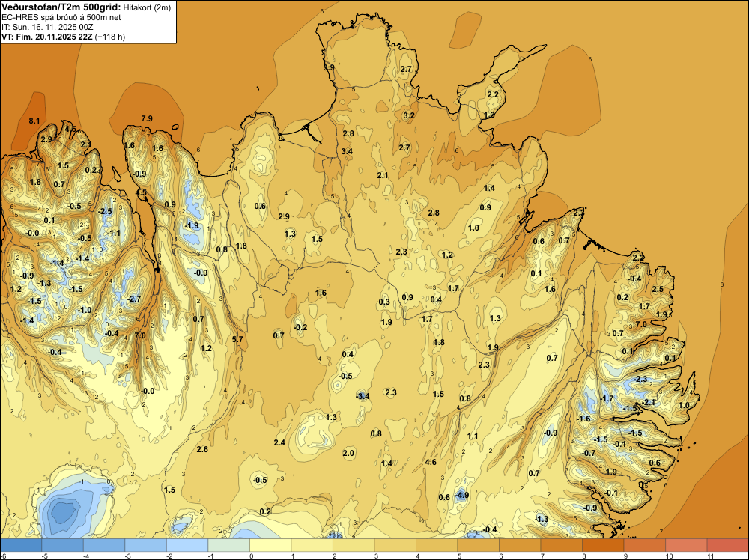Click the -1.9 temperature label
749x560 pixels.
tap(192, 225)
